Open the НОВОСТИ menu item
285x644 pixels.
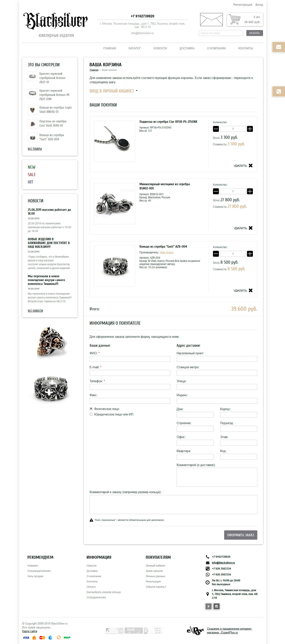tap(160, 48)
